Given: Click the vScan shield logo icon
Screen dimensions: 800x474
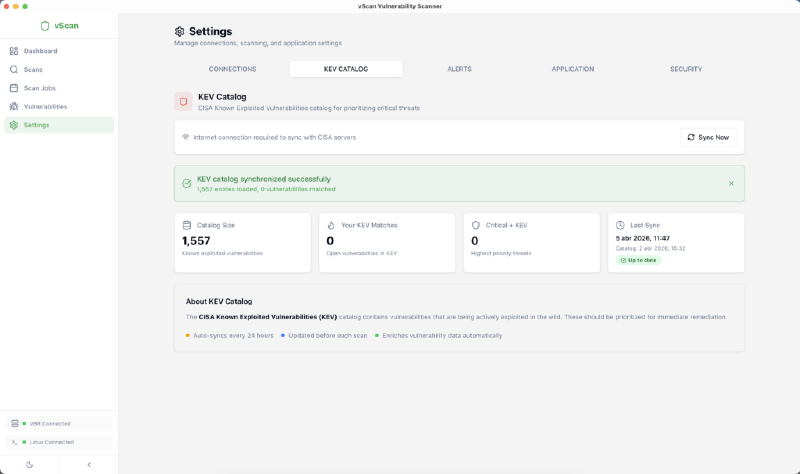Looking at the screenshot, I should point(45,26).
